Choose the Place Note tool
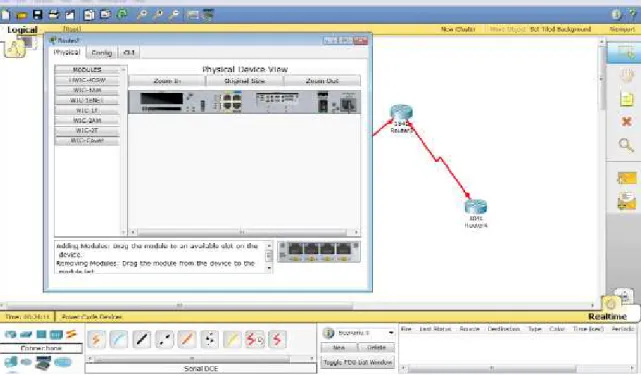 [x=626, y=99]
